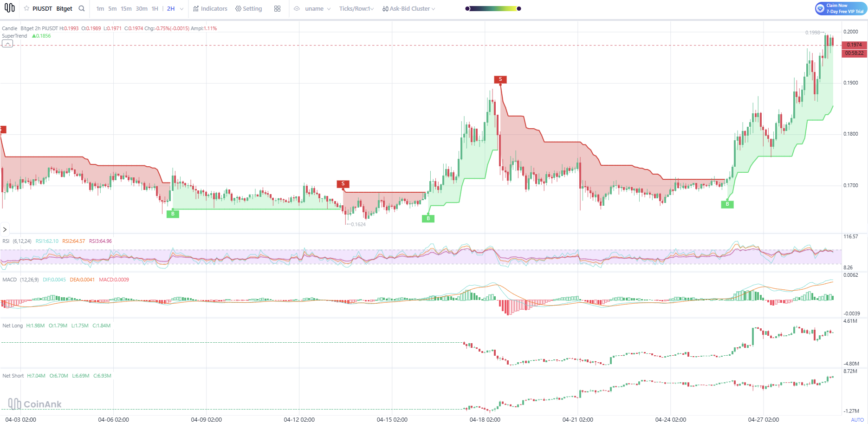Expand the timeframe dropdown arrow
The height and width of the screenshot is (424, 868).
(181, 9)
